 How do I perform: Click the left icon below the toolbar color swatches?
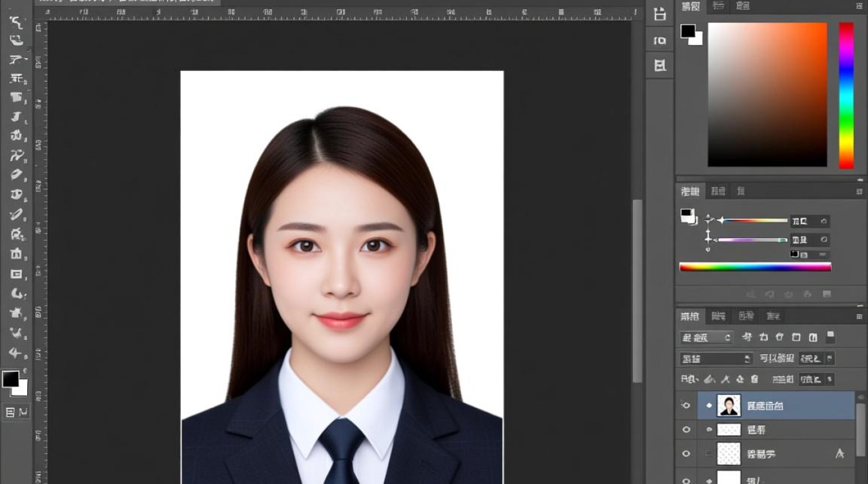(10, 412)
